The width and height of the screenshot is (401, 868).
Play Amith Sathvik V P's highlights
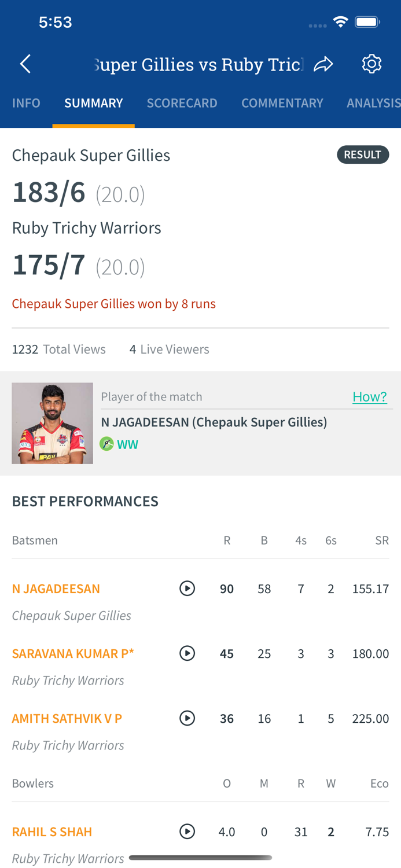point(187,718)
